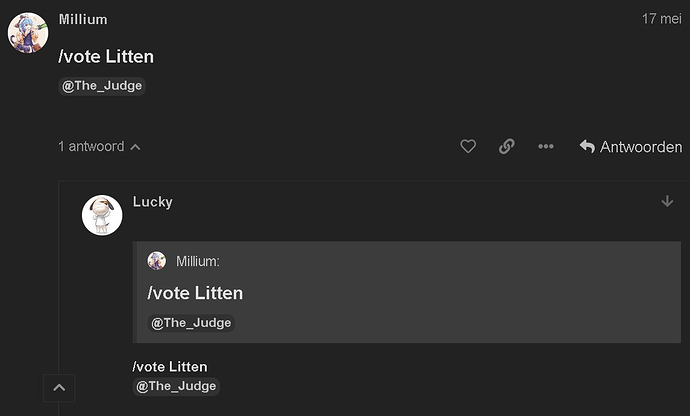Click the Millium: quote header title
Viewport: 690px width, 416px height.
click(x=198, y=261)
